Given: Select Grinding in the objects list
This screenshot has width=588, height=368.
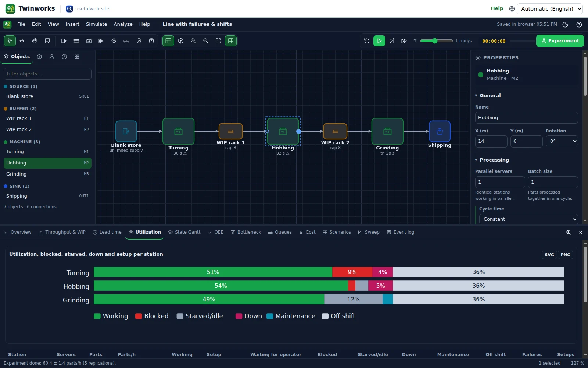Looking at the screenshot, I should pos(47,174).
